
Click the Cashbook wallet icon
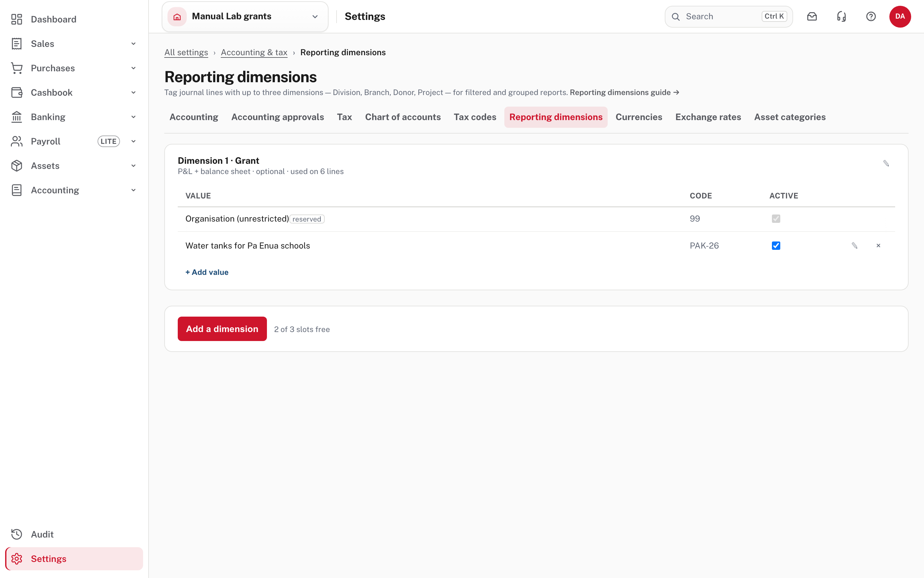16,92
